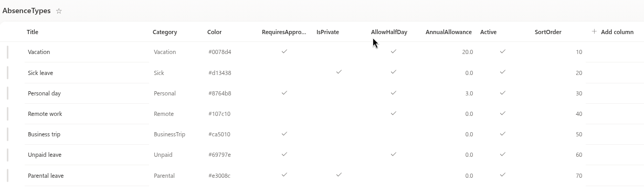Click the BusinessTrip category cell
Screen dimensions: 644x193
(170, 134)
